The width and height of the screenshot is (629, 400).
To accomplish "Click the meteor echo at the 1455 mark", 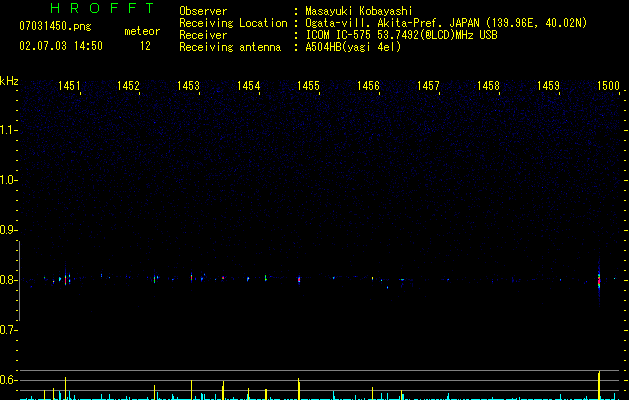I will click(299, 279).
